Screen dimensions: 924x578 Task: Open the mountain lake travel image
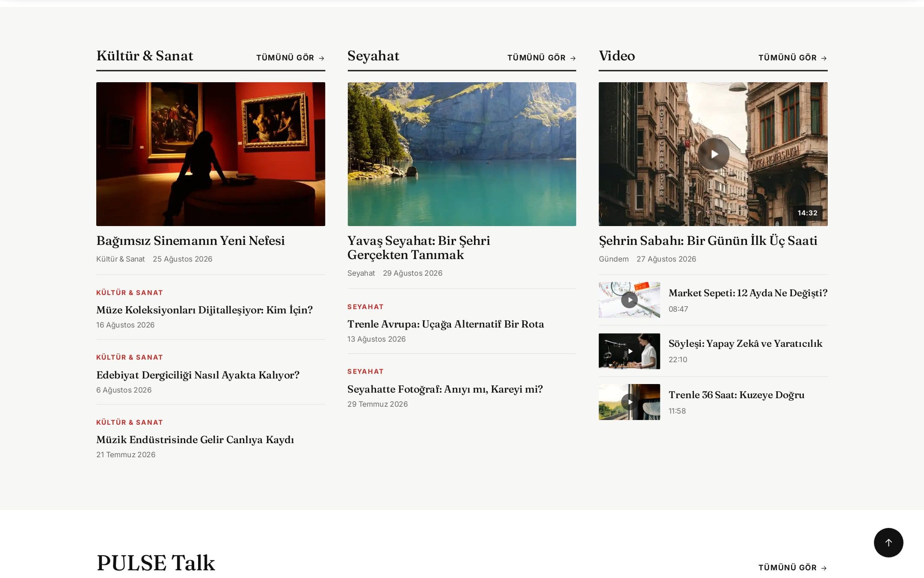[x=462, y=154]
